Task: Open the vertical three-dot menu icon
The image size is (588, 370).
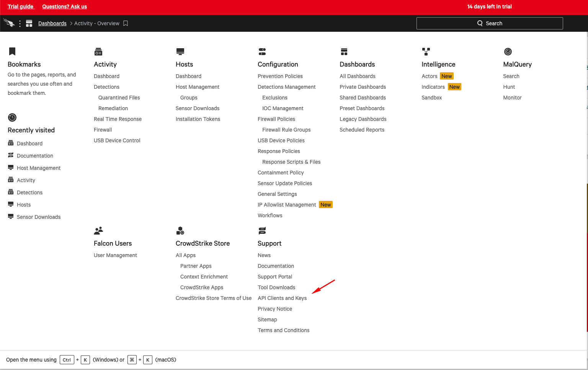Action: tap(20, 23)
